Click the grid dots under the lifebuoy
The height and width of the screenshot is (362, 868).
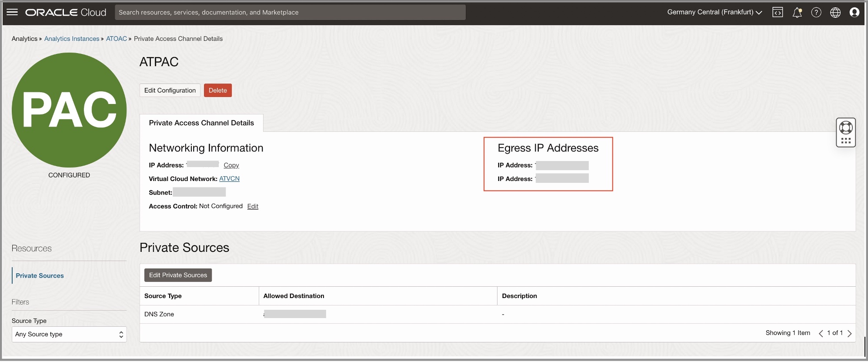[x=846, y=141]
